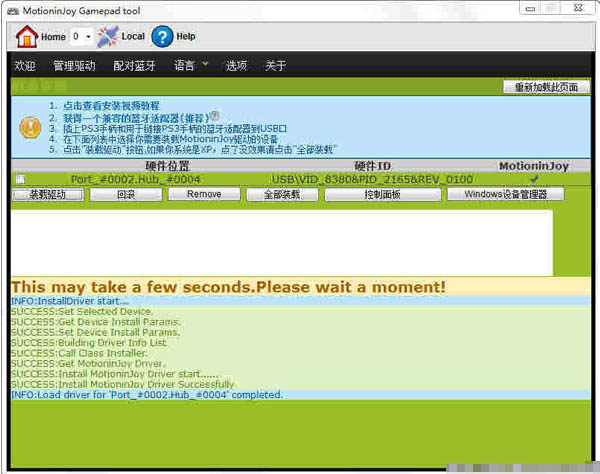600x474 pixels.
Task: Open the 关于 tab
Action: 276,65
